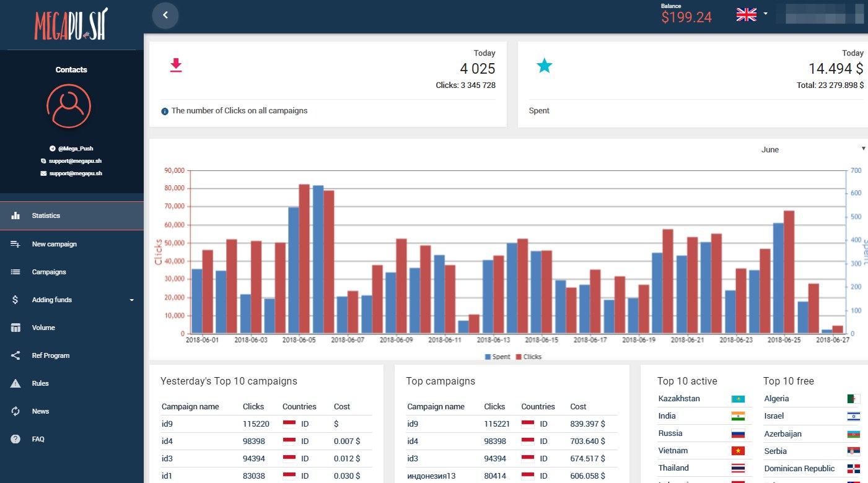Open the Campaigns menu item
The image size is (868, 483).
[49, 272]
